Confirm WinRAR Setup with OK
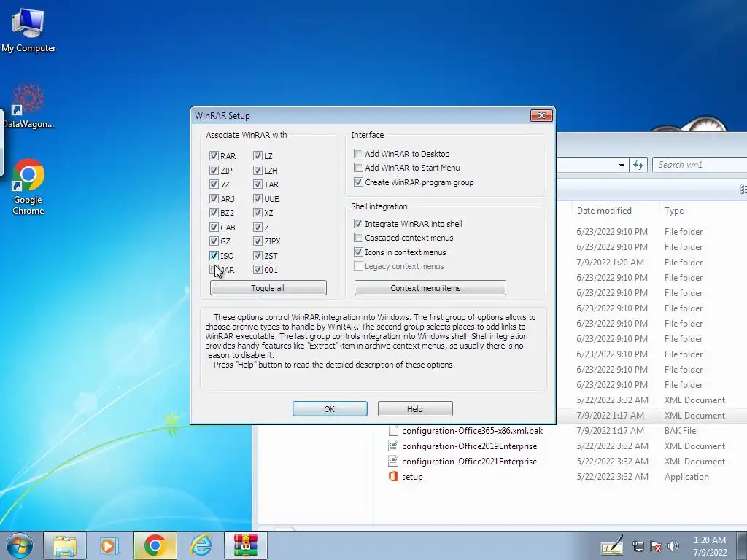Viewport: 747px width, 560px height. pos(330,408)
